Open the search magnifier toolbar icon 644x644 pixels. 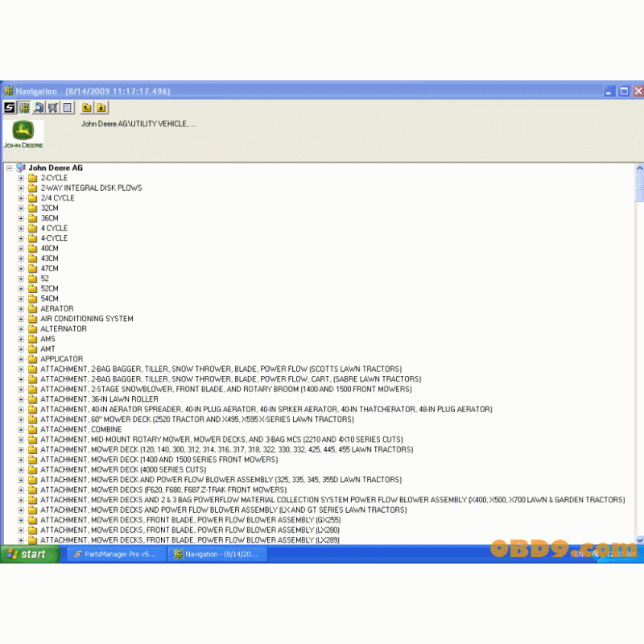39,108
